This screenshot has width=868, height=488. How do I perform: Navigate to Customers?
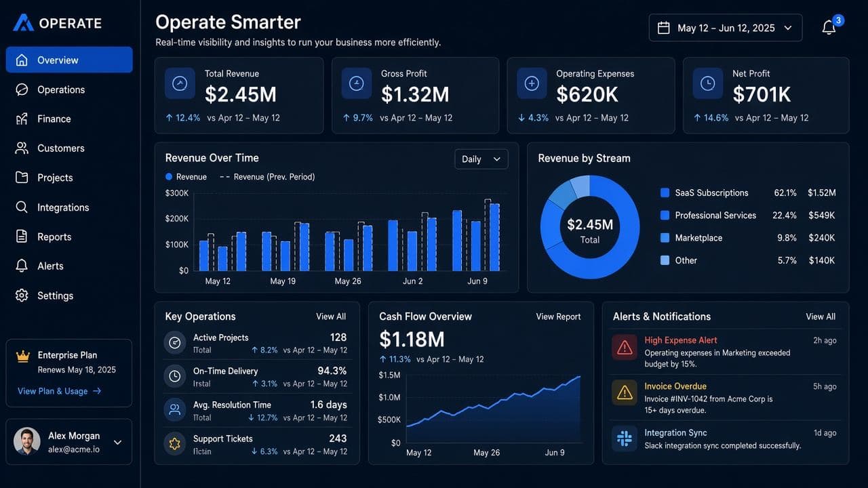pos(69,148)
